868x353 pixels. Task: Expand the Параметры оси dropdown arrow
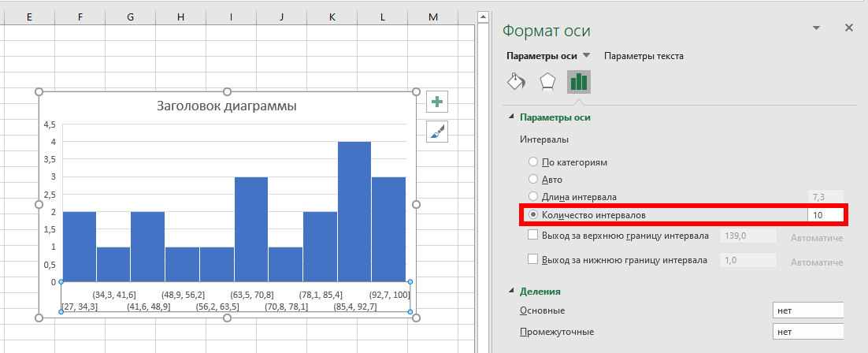(586, 56)
